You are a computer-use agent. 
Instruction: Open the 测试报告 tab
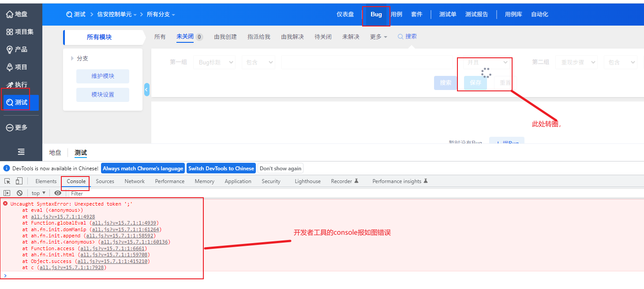477,14
